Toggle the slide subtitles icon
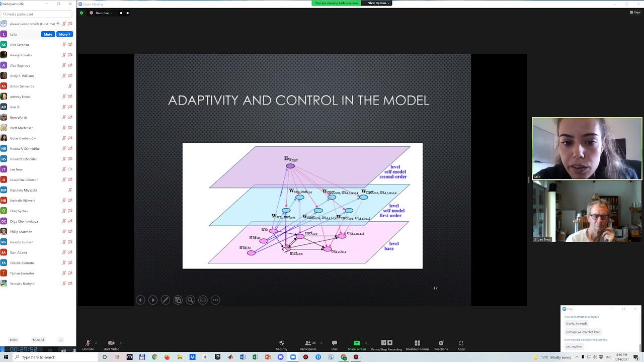This screenshot has height=362, width=644. coord(203,300)
